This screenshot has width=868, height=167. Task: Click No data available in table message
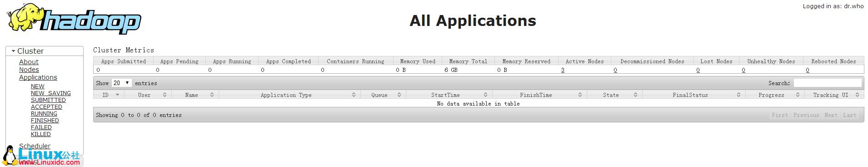click(x=478, y=104)
